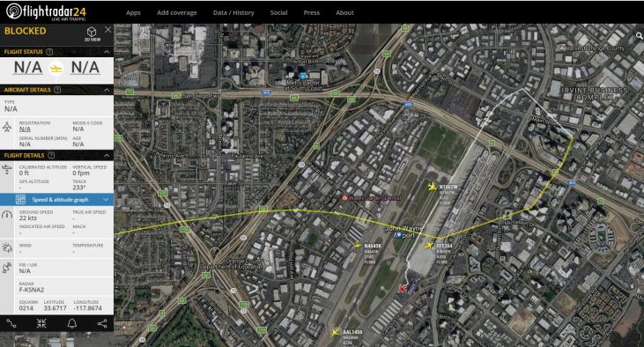
Task: Click the route toggle icon in bottom bar
Action: pos(11,323)
